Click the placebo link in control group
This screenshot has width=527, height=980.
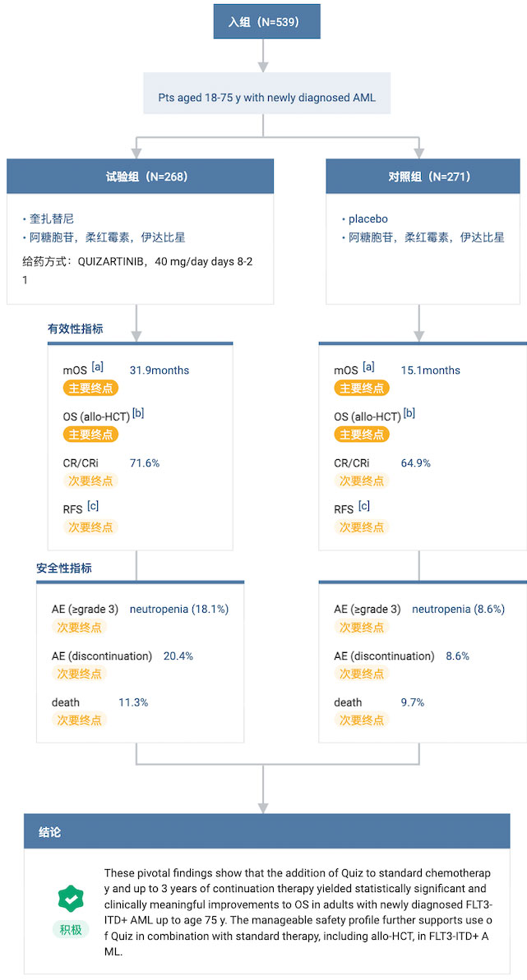368,219
